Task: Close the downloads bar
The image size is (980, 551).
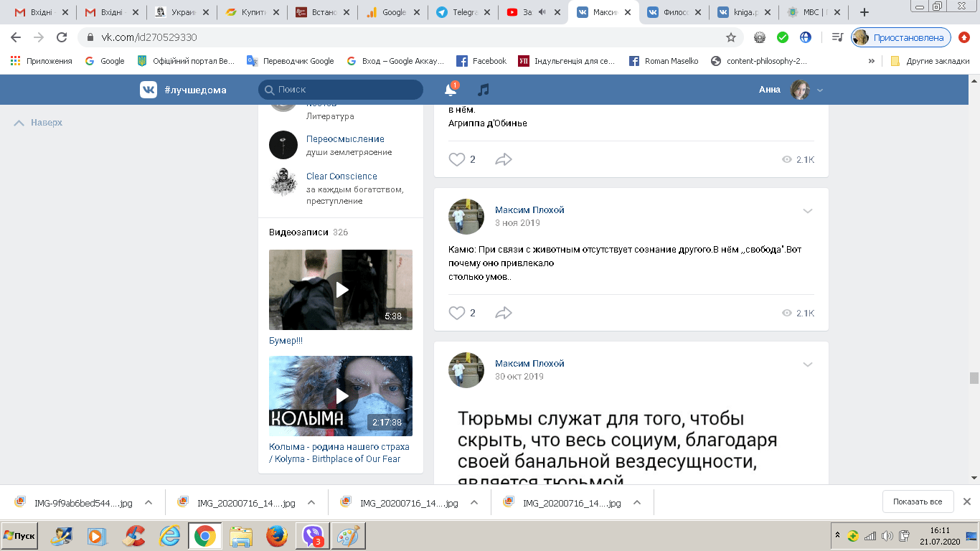Action: 967,501
